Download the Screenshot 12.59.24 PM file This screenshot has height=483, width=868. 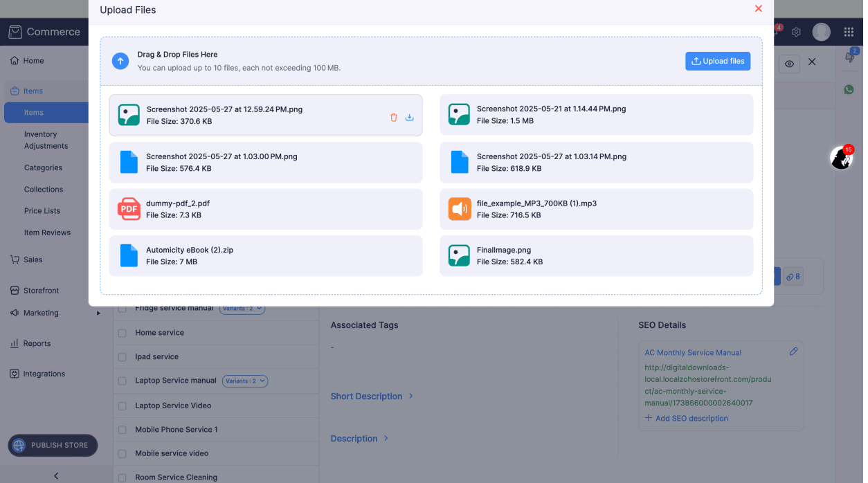pyautogui.click(x=409, y=118)
